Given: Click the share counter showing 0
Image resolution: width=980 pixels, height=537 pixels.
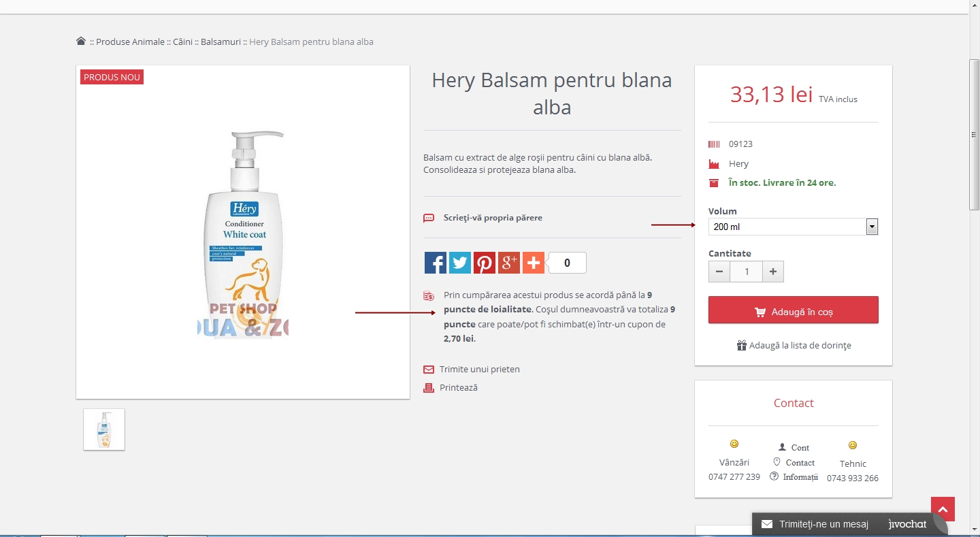Looking at the screenshot, I should click(567, 263).
